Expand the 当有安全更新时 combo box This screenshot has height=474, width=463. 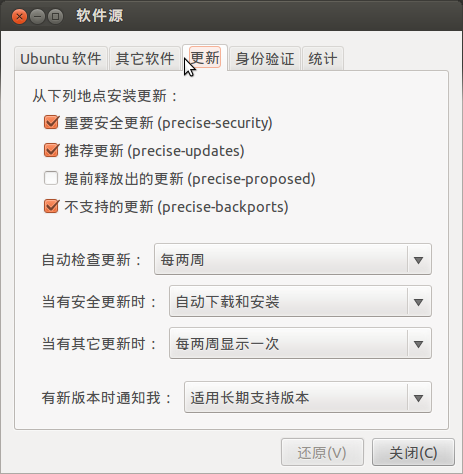tap(300, 301)
